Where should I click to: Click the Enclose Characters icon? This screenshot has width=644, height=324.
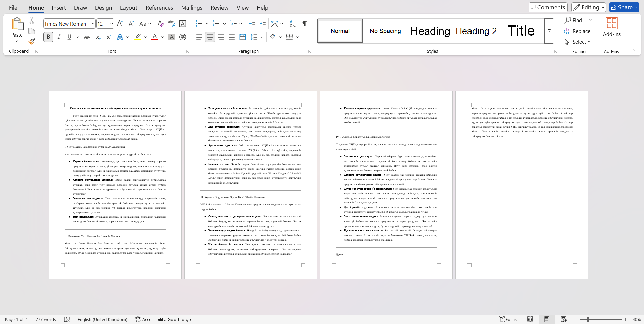coord(183,37)
